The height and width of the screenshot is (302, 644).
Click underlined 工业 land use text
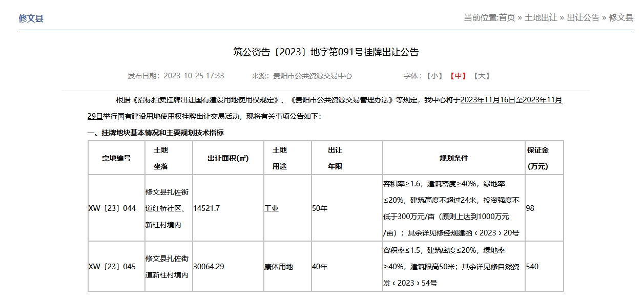(x=272, y=208)
